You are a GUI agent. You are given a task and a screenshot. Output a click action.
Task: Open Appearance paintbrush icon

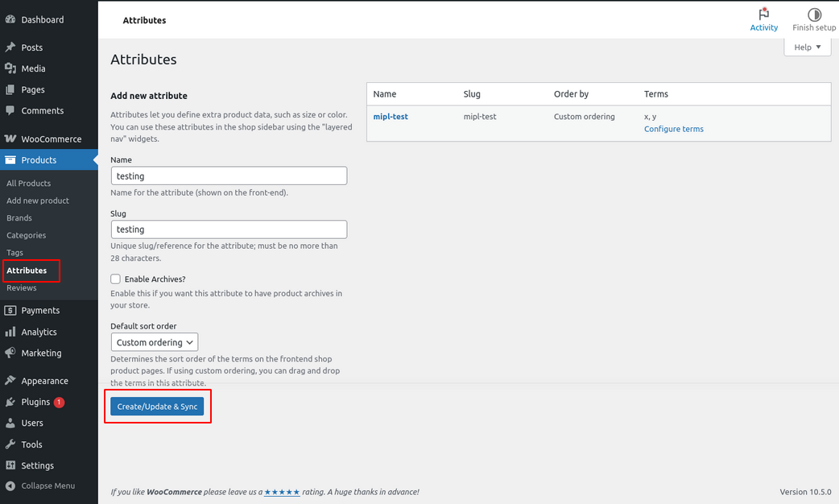tap(10, 381)
